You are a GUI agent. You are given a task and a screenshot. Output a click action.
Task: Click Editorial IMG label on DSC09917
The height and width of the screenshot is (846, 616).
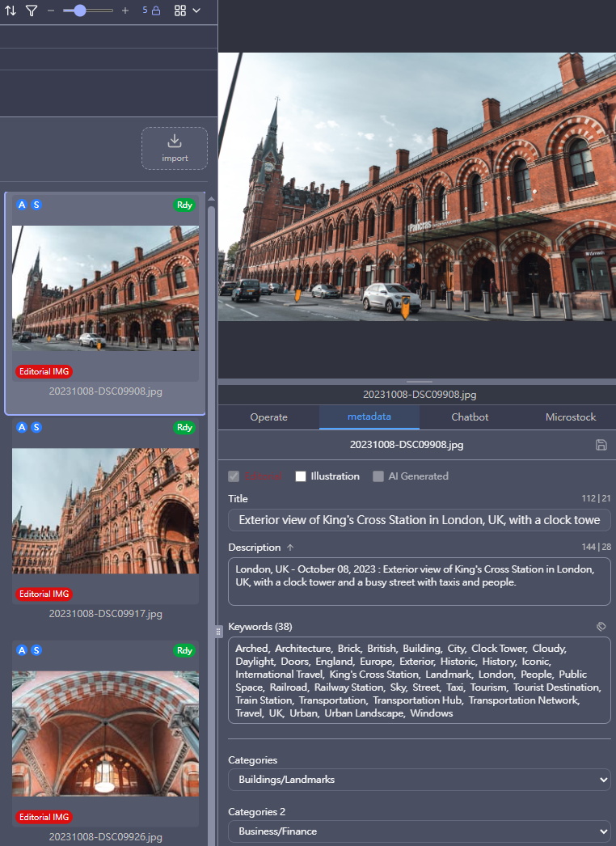44,594
